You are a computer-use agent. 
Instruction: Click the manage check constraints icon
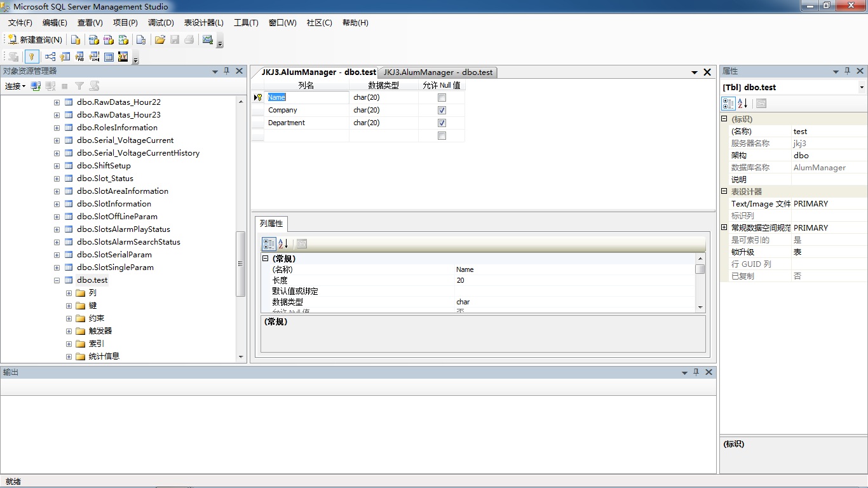click(x=109, y=57)
